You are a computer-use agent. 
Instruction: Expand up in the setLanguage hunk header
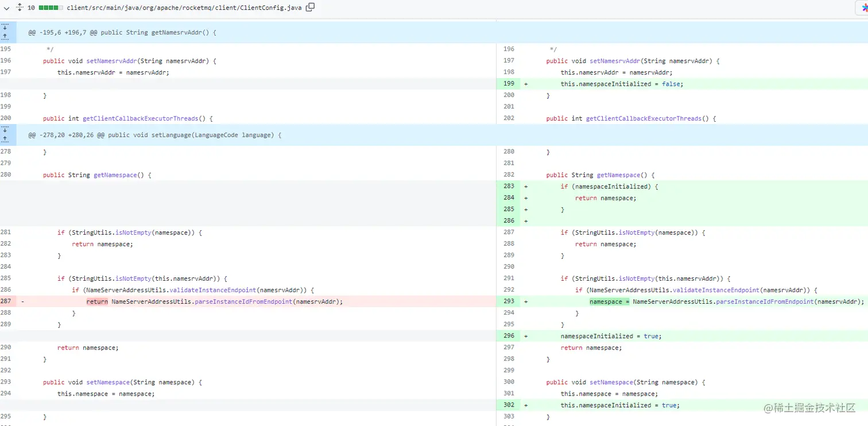(5, 140)
